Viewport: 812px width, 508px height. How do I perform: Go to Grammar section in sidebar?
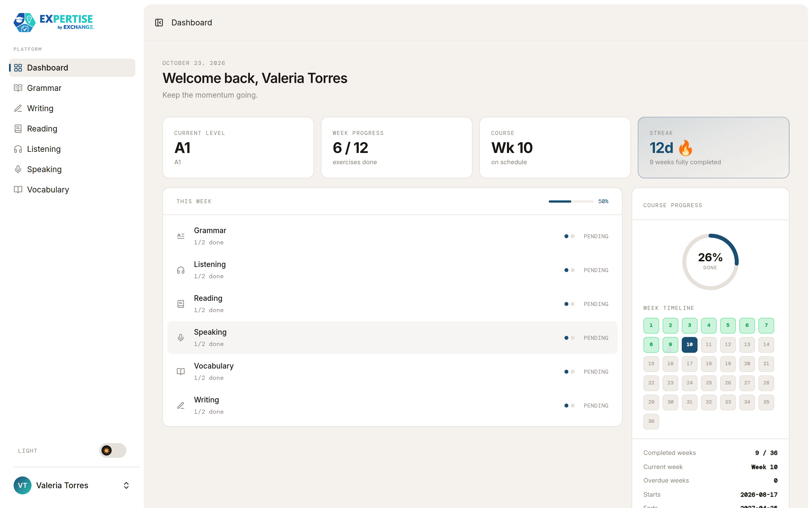click(x=72, y=88)
